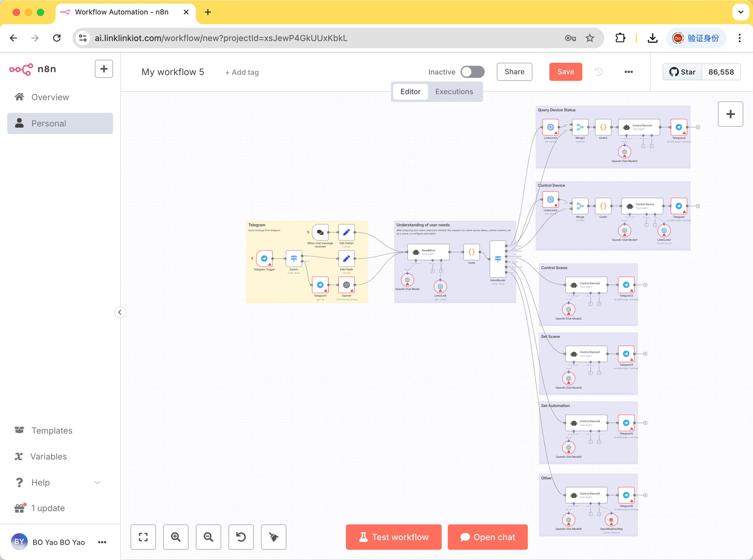Click the workflow name My workflow 5
753x560 pixels.
click(x=173, y=72)
